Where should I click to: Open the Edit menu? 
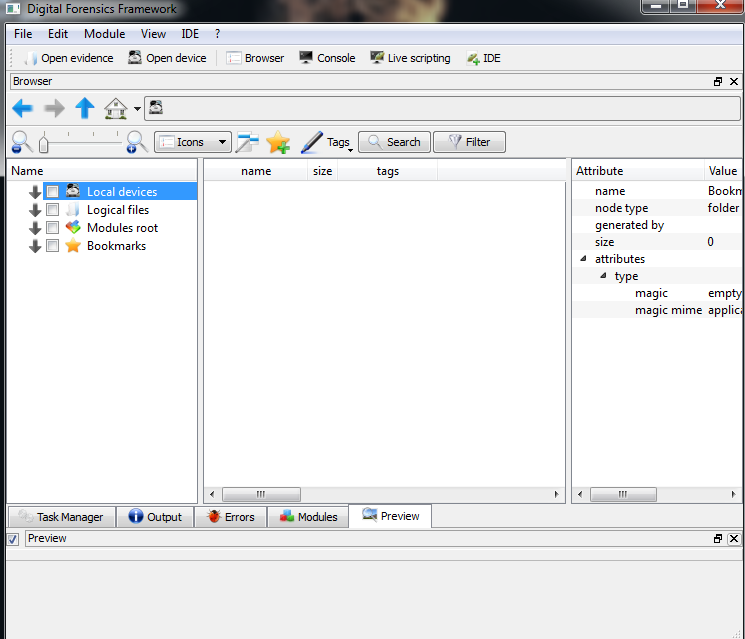coord(58,34)
